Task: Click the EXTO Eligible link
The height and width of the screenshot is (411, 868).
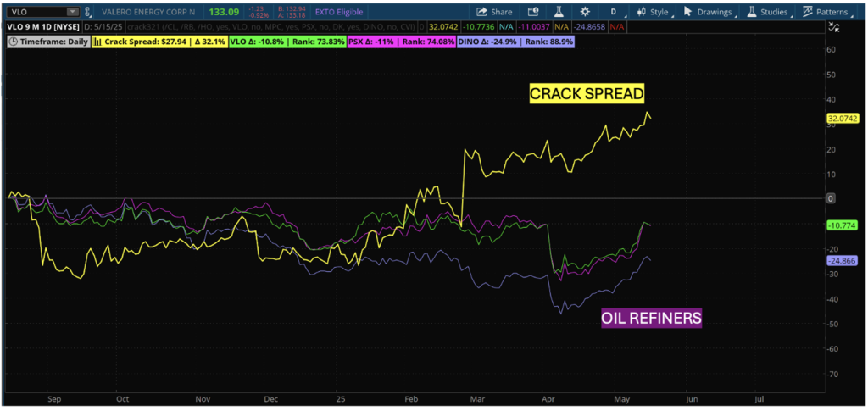Action: click(x=339, y=12)
